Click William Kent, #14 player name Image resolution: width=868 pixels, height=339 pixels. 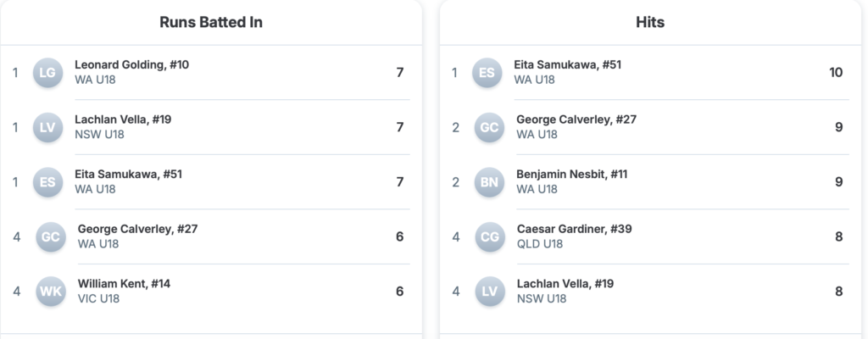(124, 284)
